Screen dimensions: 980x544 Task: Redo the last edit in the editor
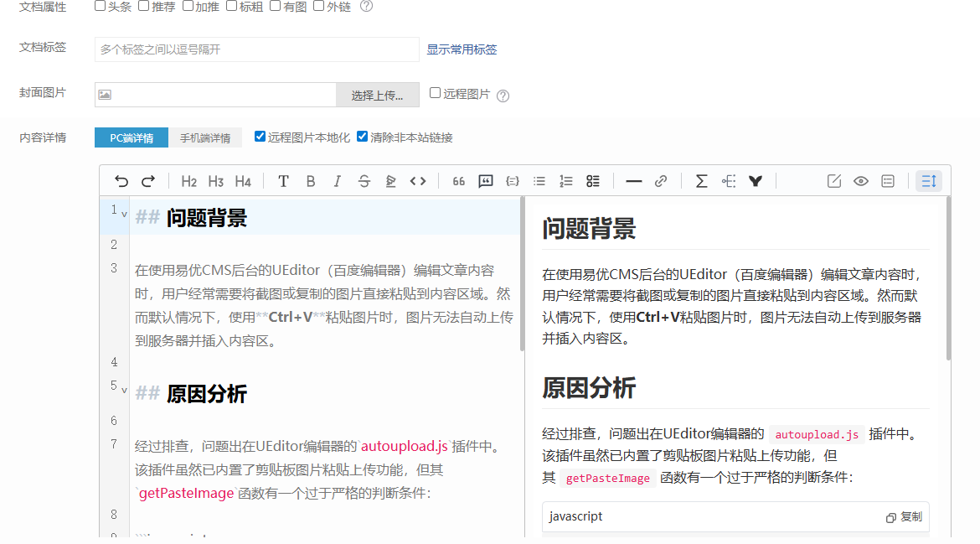coord(148,181)
